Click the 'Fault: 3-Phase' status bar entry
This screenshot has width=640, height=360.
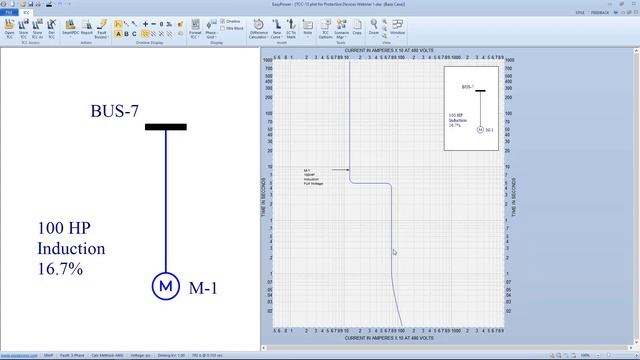coord(72,356)
